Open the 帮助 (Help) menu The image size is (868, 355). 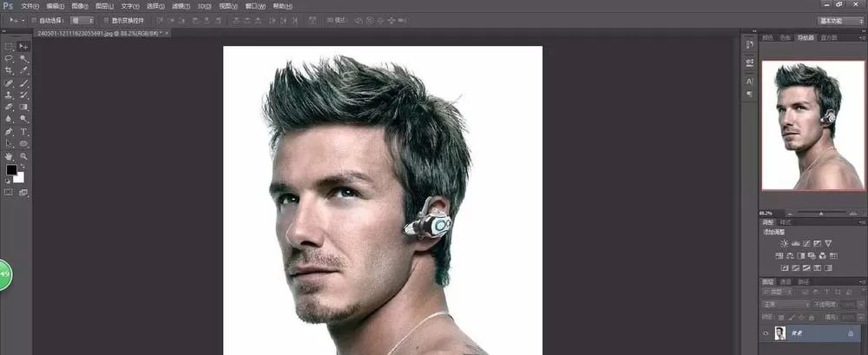click(282, 6)
